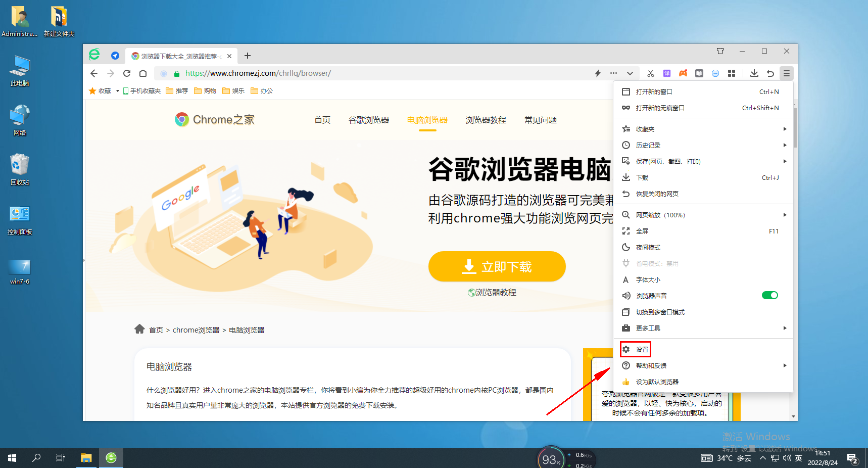Expand the 更多工具 submenu
The image size is (868, 468).
click(x=703, y=329)
